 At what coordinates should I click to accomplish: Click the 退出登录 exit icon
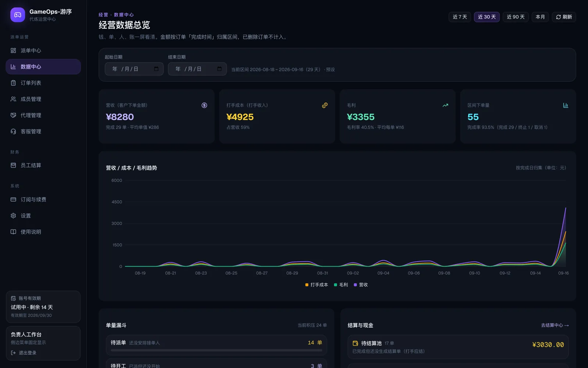13,353
